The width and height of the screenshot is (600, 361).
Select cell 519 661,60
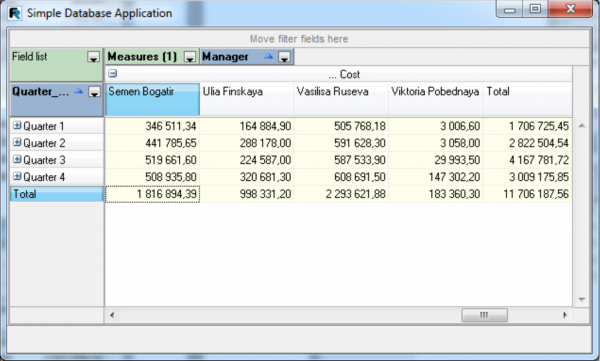[x=152, y=160]
